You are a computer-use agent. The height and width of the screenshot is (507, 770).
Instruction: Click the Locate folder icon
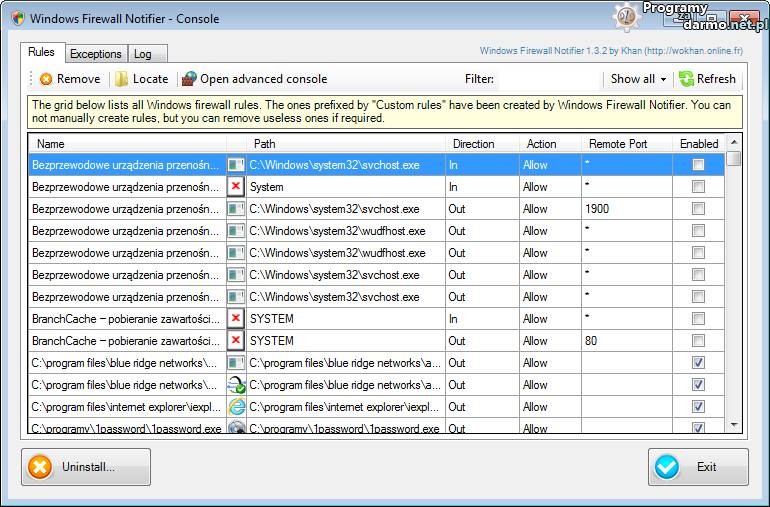[121, 79]
